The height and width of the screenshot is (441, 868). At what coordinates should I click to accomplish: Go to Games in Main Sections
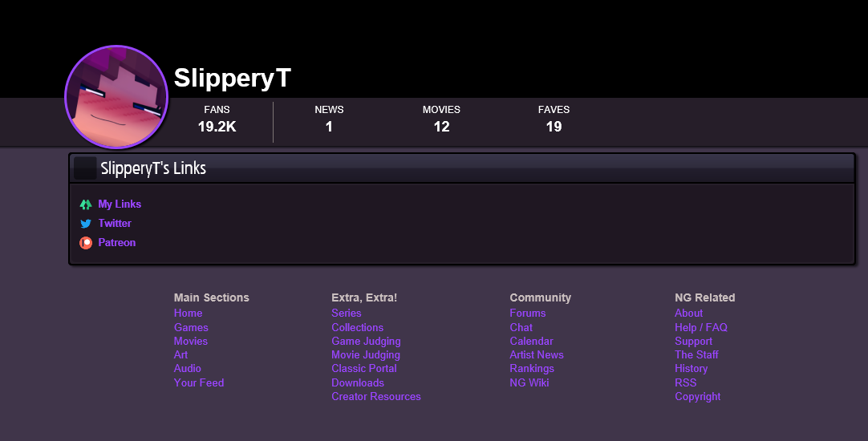[x=191, y=327]
